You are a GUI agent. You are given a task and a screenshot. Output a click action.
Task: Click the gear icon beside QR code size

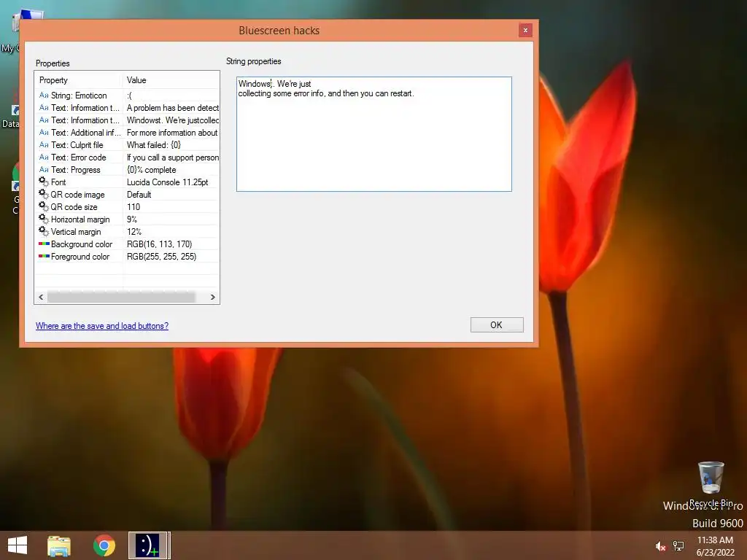(44, 206)
